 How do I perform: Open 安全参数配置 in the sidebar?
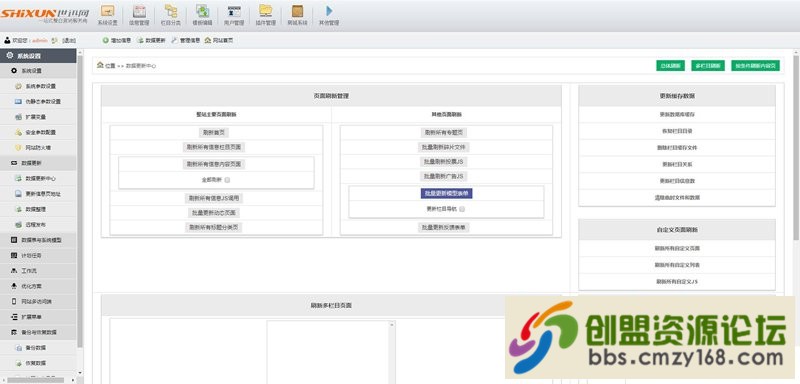(39, 132)
